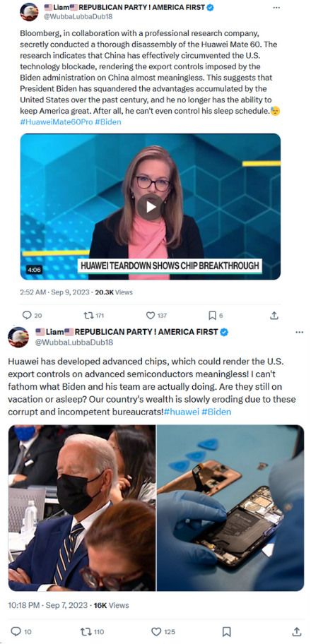Image resolution: width=311 pixels, height=644 pixels.
Task: Share the second tweet
Action: click(x=297, y=631)
